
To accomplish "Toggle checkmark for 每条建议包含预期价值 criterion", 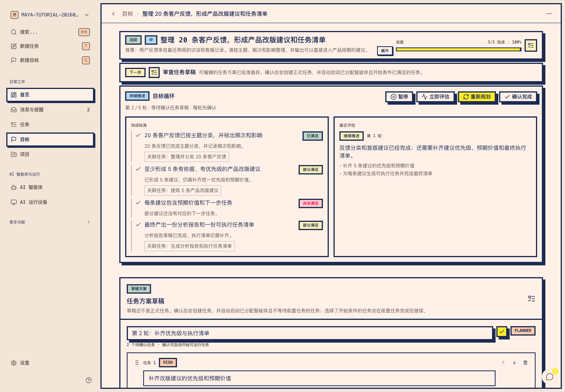I will point(138,203).
